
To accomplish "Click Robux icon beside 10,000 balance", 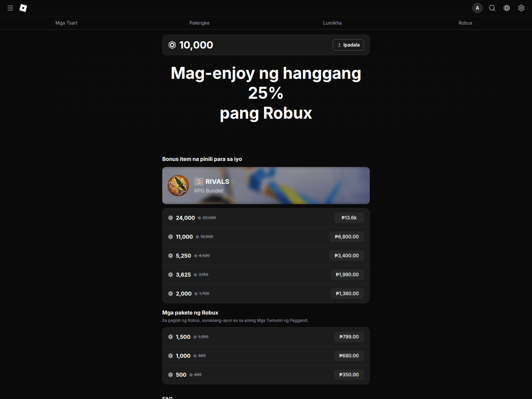I will pos(172,45).
